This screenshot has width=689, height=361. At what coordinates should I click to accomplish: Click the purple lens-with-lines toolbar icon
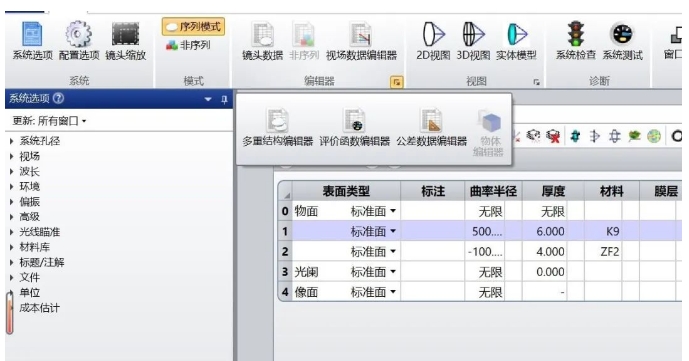pos(614,137)
